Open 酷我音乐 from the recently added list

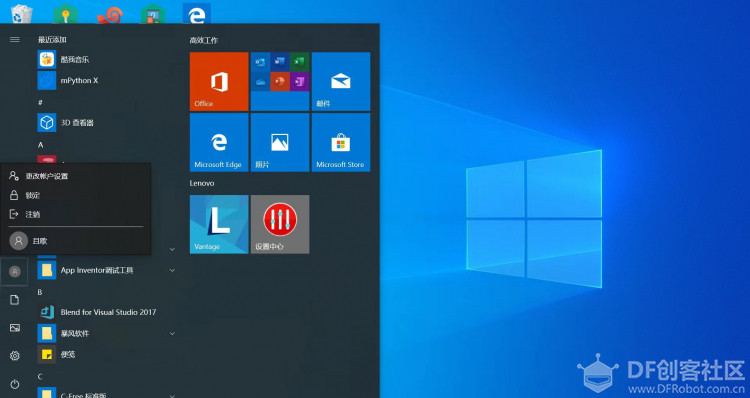[x=107, y=59]
